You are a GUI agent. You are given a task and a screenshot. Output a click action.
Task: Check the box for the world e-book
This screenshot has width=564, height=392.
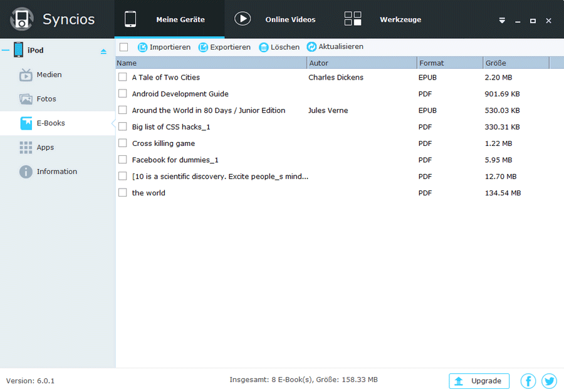[123, 193]
